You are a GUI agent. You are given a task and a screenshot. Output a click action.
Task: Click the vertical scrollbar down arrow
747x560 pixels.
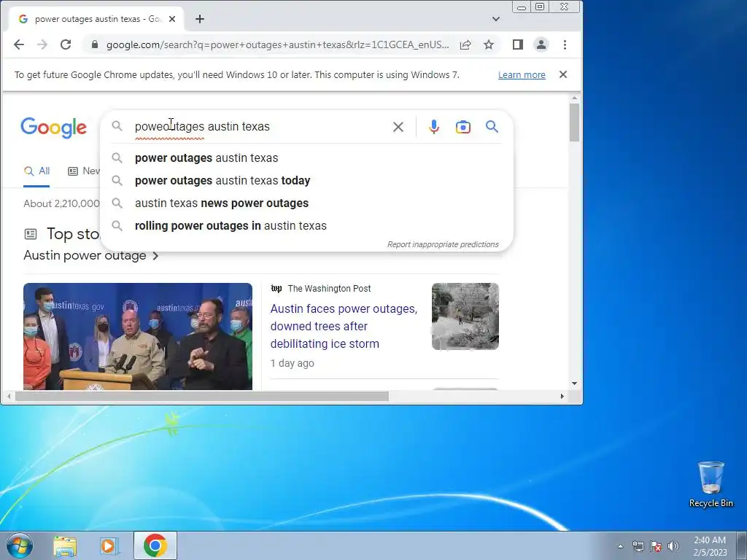574,384
